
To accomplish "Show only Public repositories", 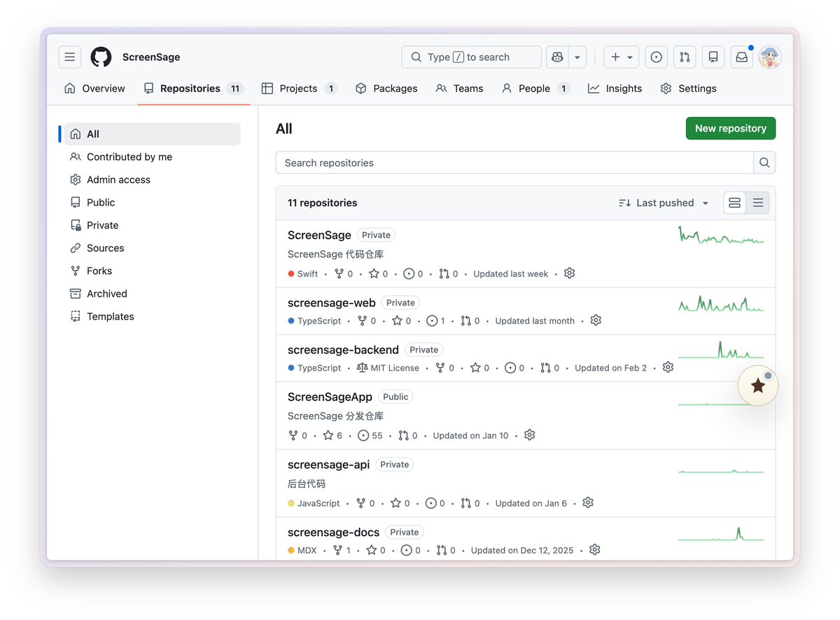I will (x=152, y=202).
